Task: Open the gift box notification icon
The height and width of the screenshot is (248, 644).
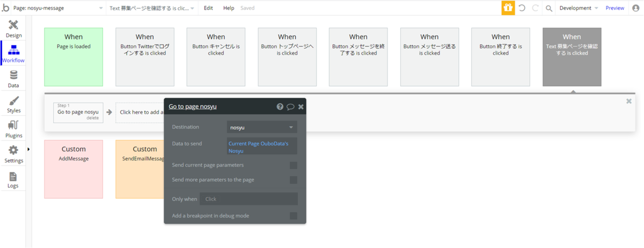Action: pyautogui.click(x=508, y=8)
